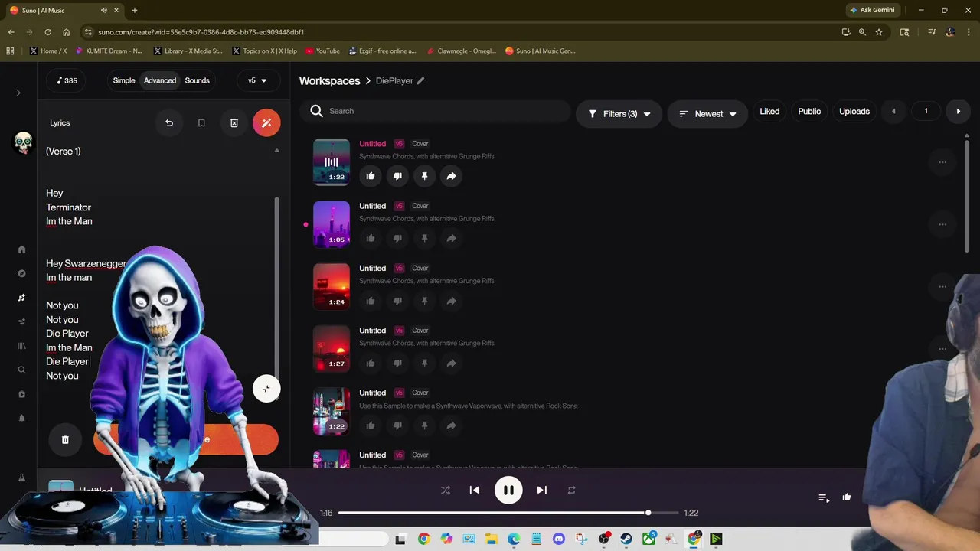Screen dimensions: 980x551
Task: Undo the last lyrics change
Action: (169, 122)
